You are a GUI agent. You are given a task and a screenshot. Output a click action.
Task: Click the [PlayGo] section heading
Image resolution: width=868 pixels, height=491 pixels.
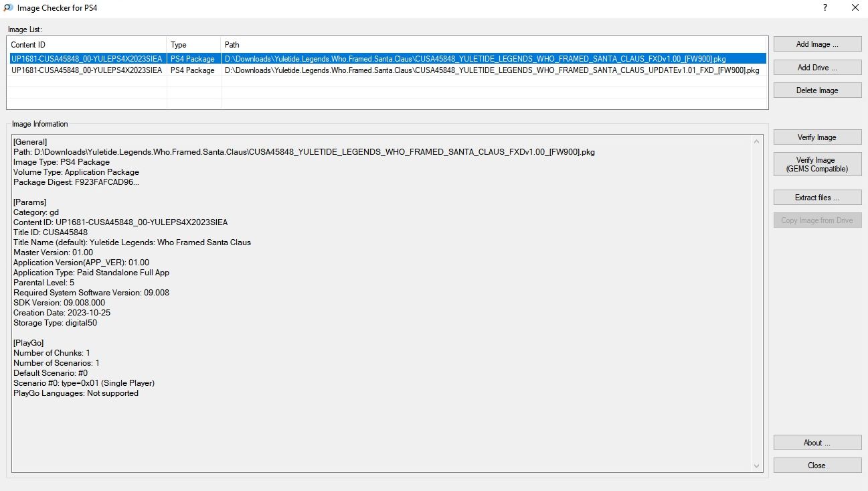pyautogui.click(x=29, y=343)
